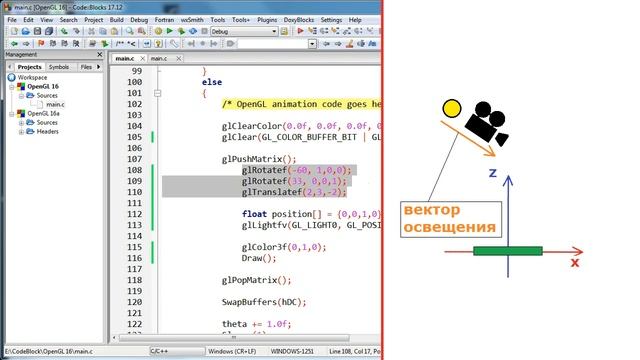The image size is (640, 360).
Task: Click WINDOWS-1251 encoding in status bar
Action: (292, 351)
